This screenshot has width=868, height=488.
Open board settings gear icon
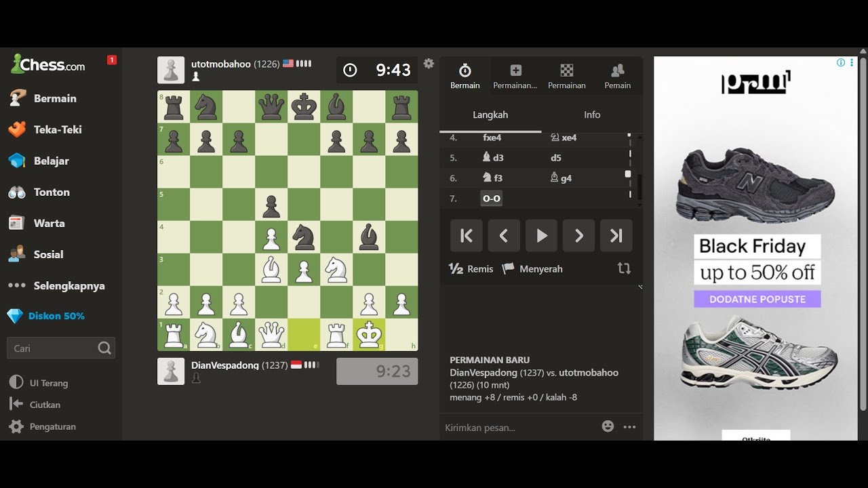(429, 64)
